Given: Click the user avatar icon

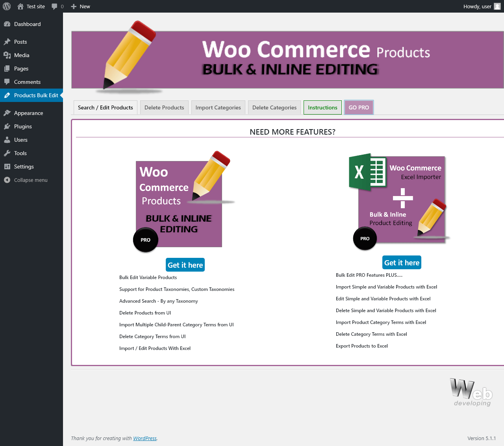Looking at the screenshot, I should coord(497,6).
